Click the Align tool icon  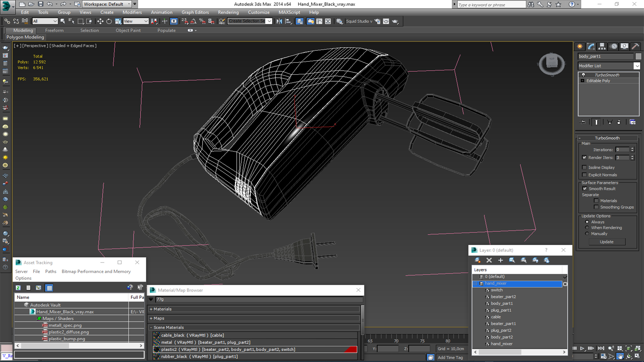point(288,21)
